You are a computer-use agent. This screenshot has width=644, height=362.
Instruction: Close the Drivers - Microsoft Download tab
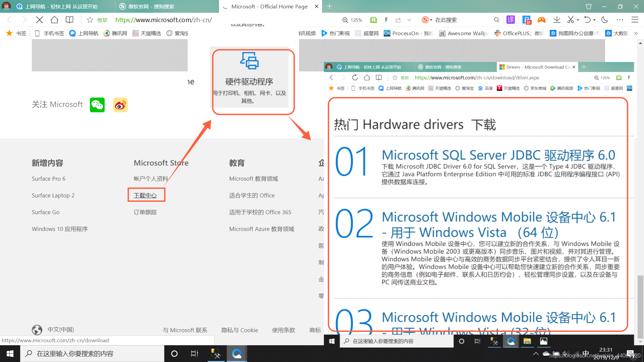pyautogui.click(x=574, y=67)
